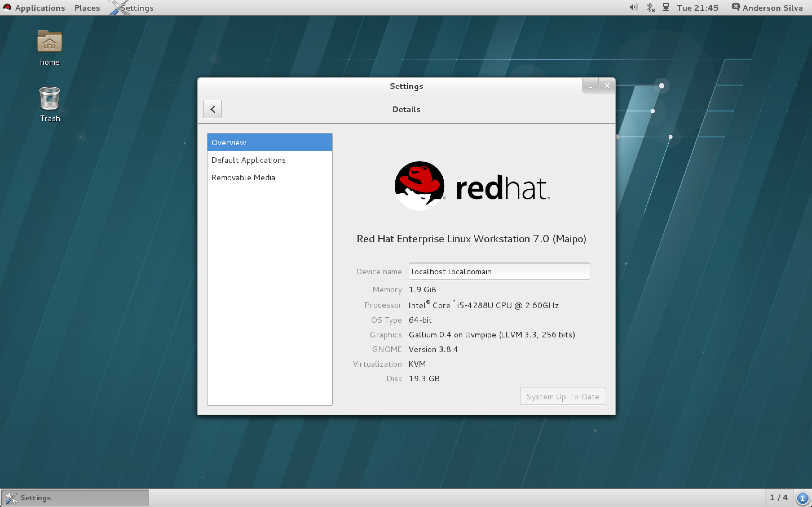Click the Bluetooth icon in the top bar
Screen dimensions: 812x507
(x=650, y=7)
